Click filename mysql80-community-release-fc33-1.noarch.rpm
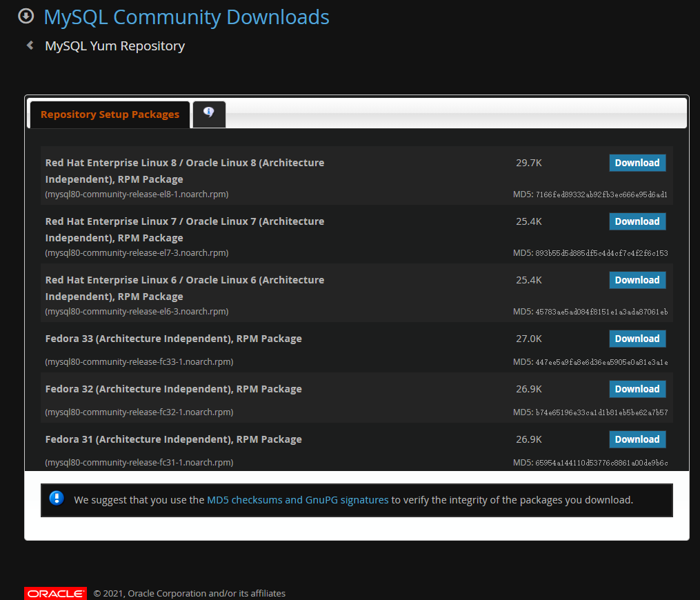Screen dimensions: 700x600 [139, 361]
